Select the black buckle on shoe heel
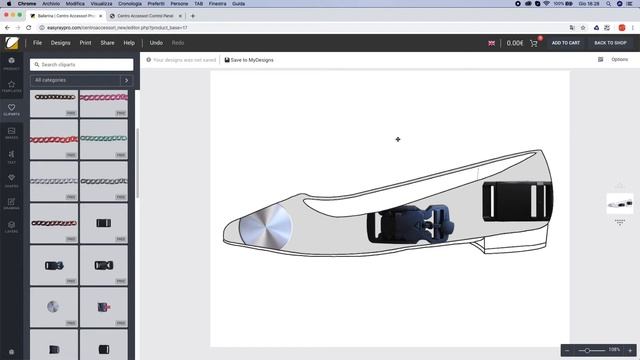The width and height of the screenshot is (640, 360). [x=518, y=202]
